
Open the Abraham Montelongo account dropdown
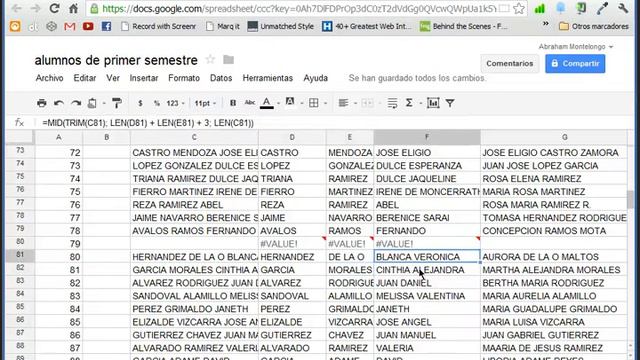576,47
